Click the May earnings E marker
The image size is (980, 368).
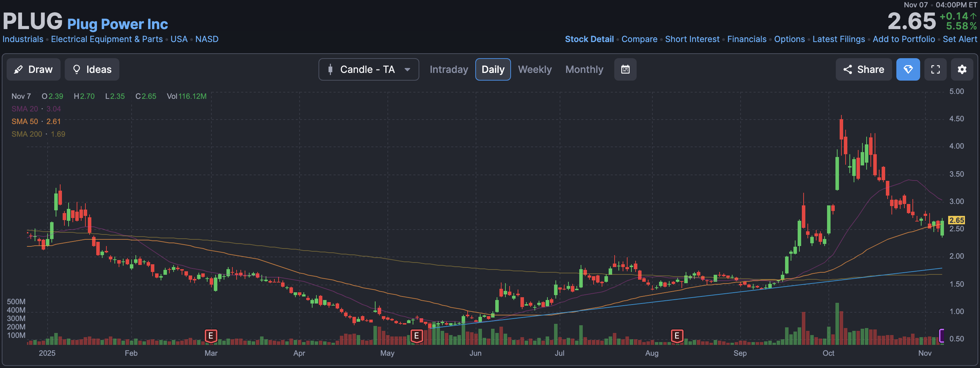[x=416, y=336]
